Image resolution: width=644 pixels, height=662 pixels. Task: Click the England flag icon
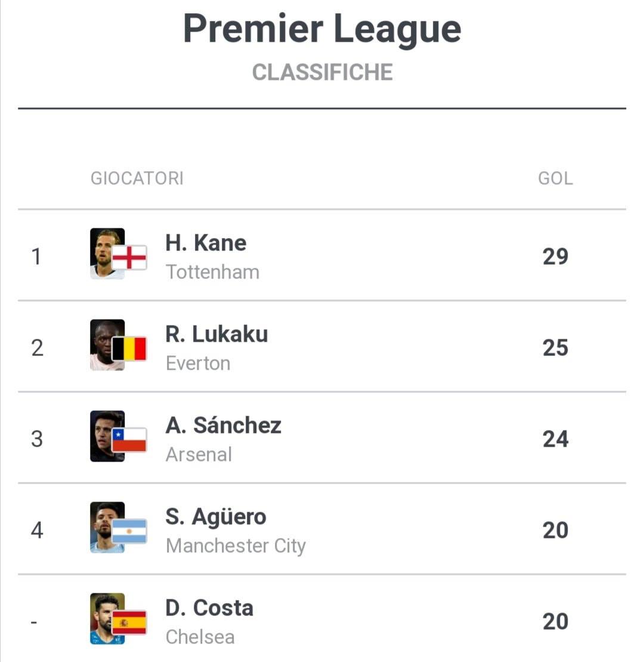[129, 257]
